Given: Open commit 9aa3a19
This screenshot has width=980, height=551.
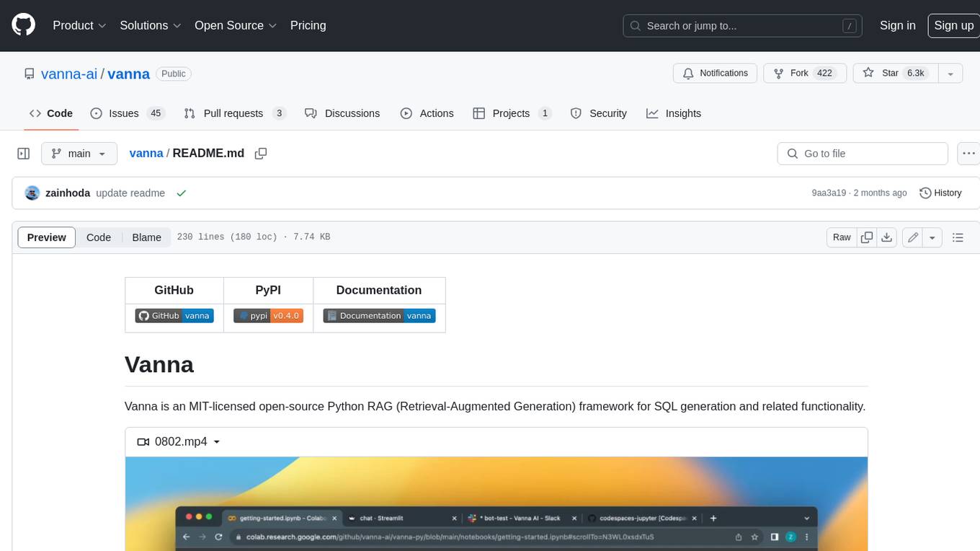Looking at the screenshot, I should (829, 193).
